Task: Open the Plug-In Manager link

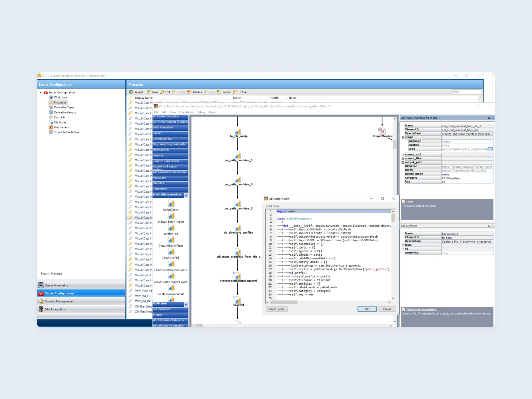Action: coord(52,273)
